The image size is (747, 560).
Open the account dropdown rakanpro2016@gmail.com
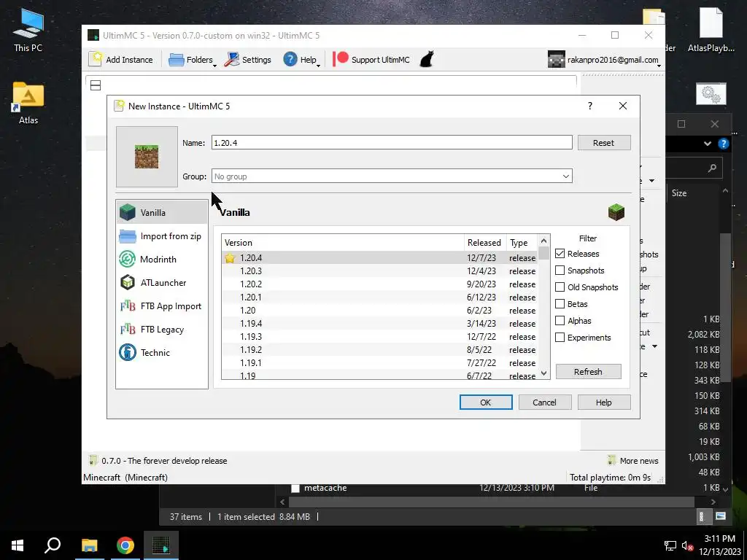pos(604,60)
